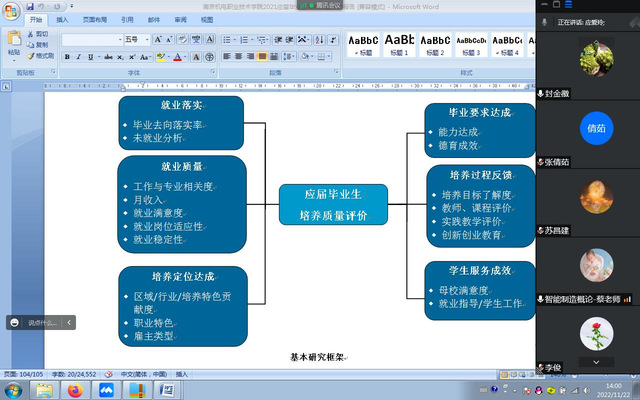
Task: Apply bullet list formatting
Action: point(226,40)
